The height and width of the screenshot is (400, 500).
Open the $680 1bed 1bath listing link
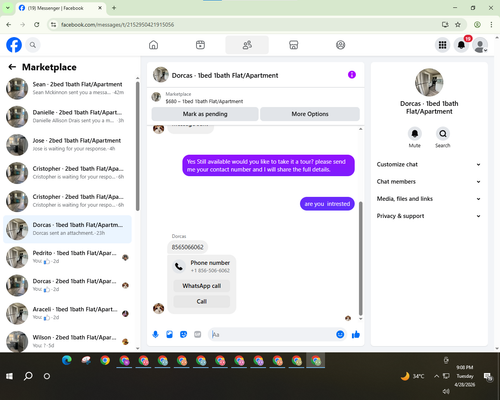[204, 101]
